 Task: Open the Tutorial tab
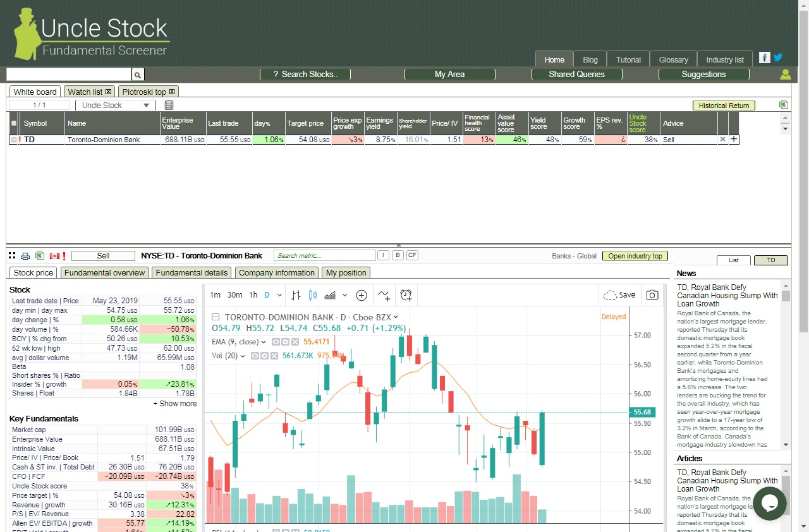(628, 59)
